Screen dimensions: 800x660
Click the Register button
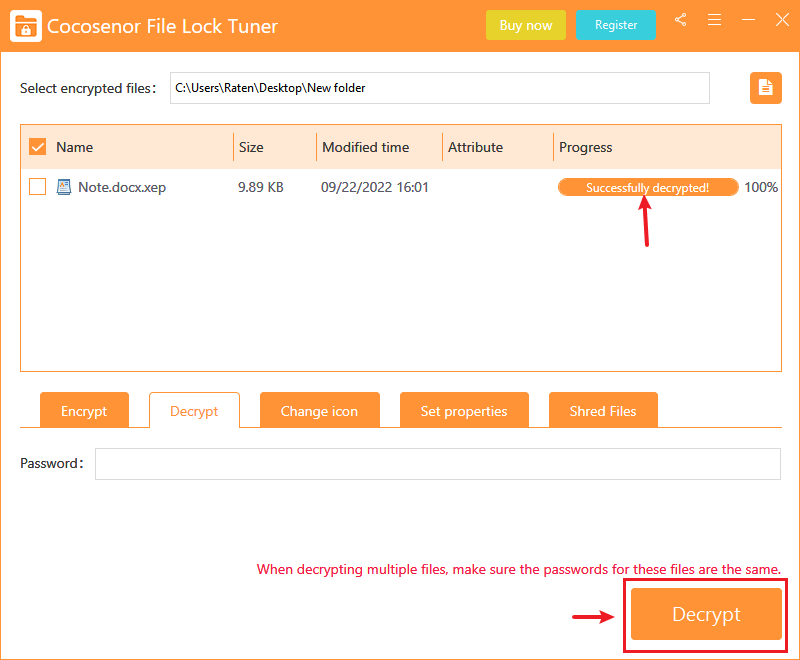(x=616, y=25)
